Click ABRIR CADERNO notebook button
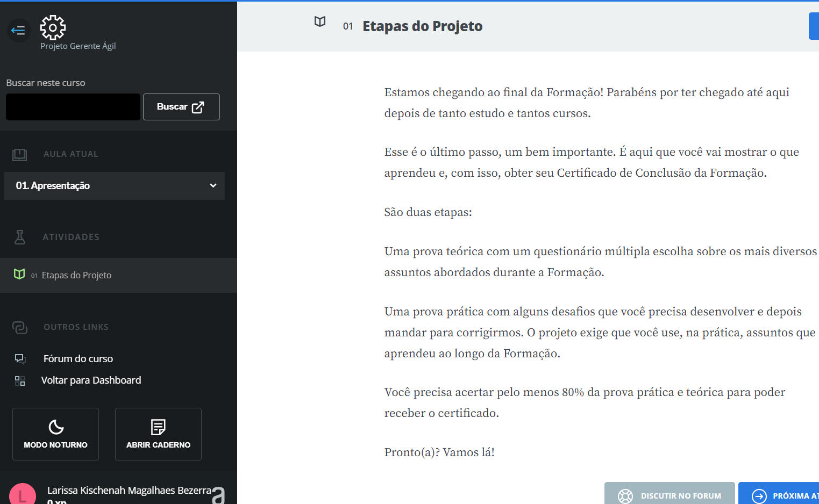The width and height of the screenshot is (819, 504). tap(158, 434)
